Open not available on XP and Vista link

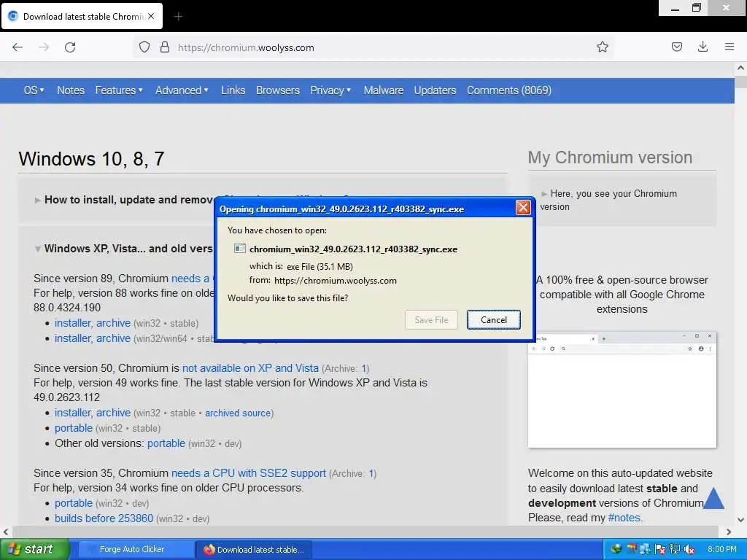coord(250,368)
